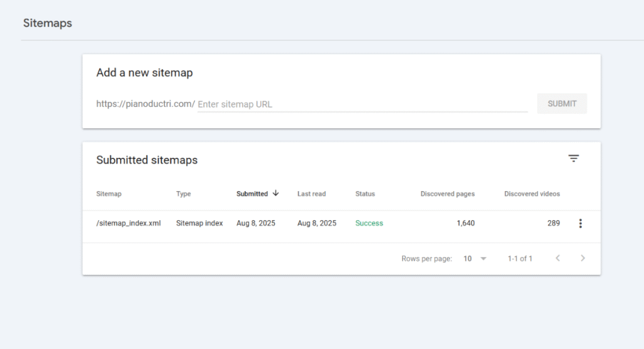Click the 289 discovered videos value
Image resolution: width=644 pixels, height=349 pixels.
coord(553,223)
